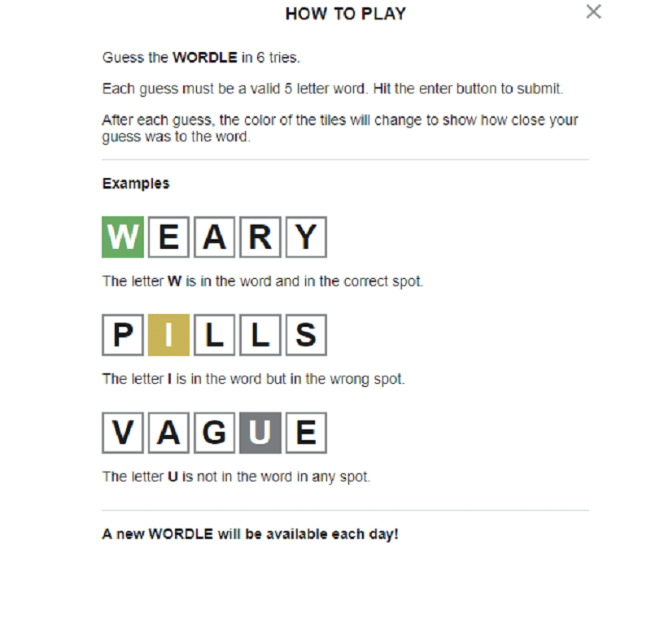651x644 pixels.
Task: Click the last E tile in VAGUE
Action: click(306, 433)
